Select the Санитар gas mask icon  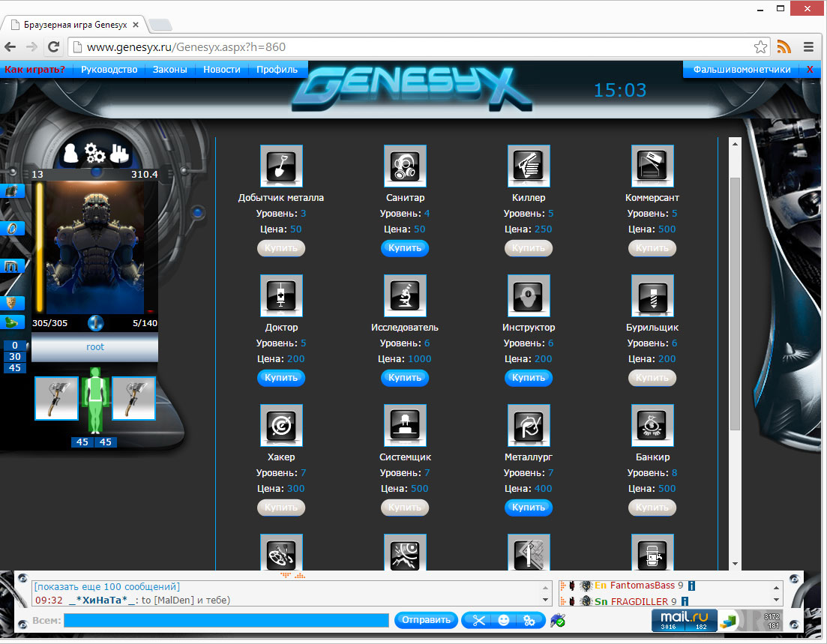405,166
